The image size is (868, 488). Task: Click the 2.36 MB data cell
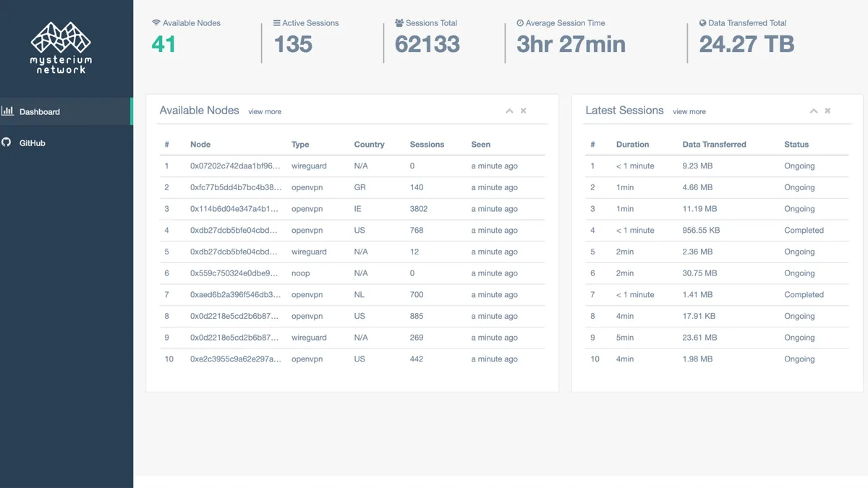click(697, 252)
